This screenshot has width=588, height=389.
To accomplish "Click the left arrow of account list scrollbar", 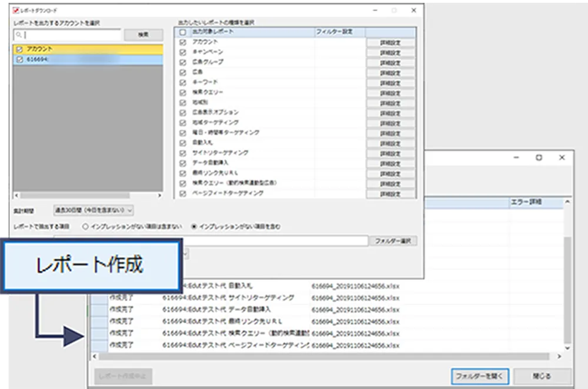I will 16,195.
